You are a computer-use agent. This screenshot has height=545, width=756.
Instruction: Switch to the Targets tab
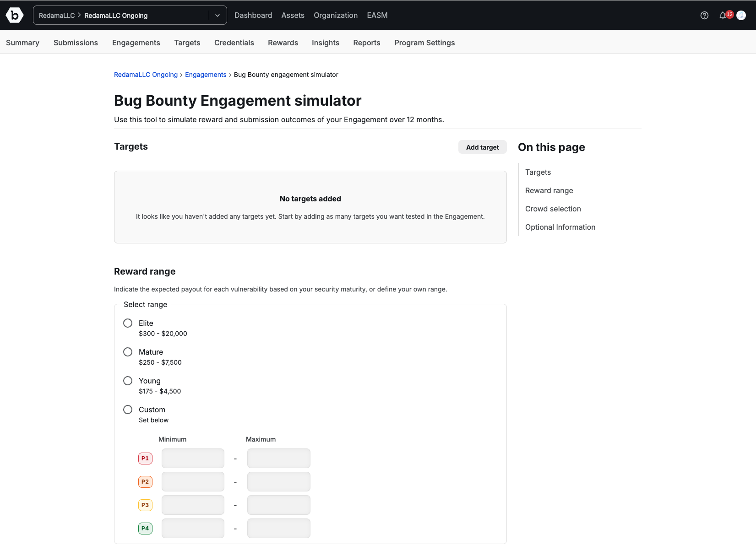[187, 43]
